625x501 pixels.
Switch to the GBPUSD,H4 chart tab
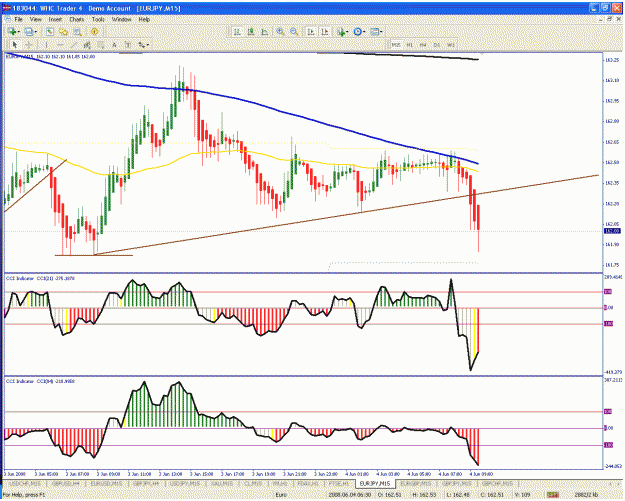coord(65,484)
